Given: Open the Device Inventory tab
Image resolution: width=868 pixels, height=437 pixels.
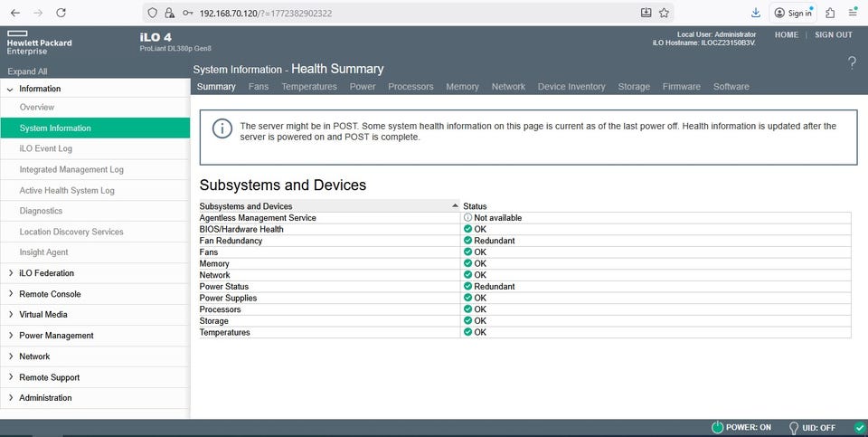Looking at the screenshot, I should [x=571, y=87].
